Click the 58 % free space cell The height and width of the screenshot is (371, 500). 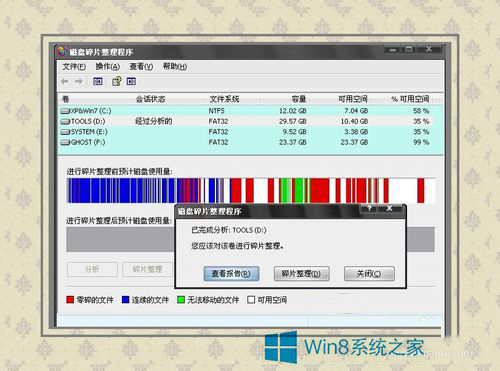(x=421, y=111)
